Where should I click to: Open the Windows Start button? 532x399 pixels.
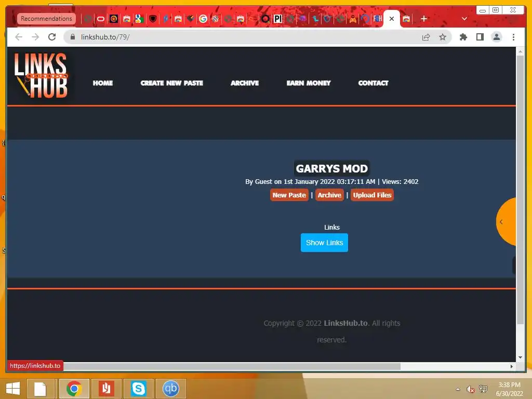point(13,389)
